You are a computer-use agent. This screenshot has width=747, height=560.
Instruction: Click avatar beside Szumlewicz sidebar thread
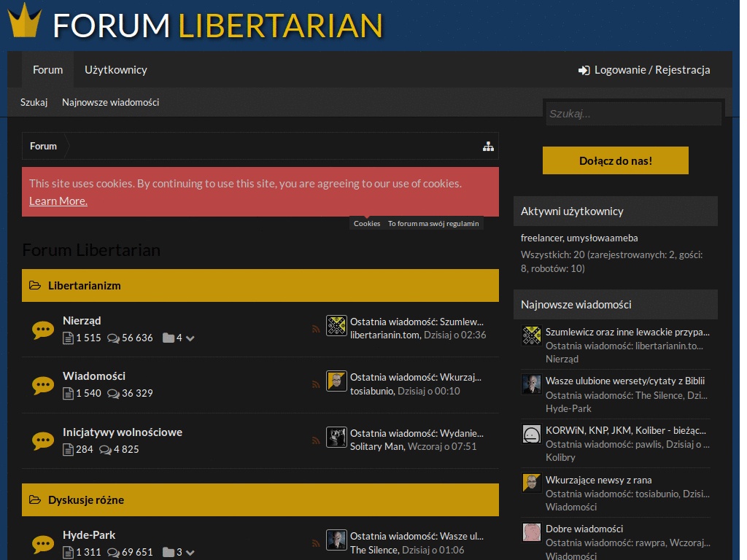[531, 335]
